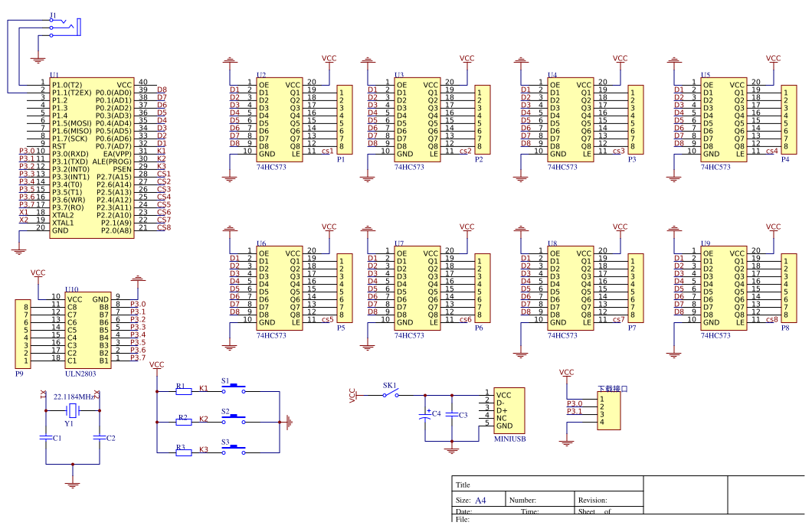The image size is (812, 532).
Task: Select the U8 74HC573 latch chip
Action: click(571, 289)
